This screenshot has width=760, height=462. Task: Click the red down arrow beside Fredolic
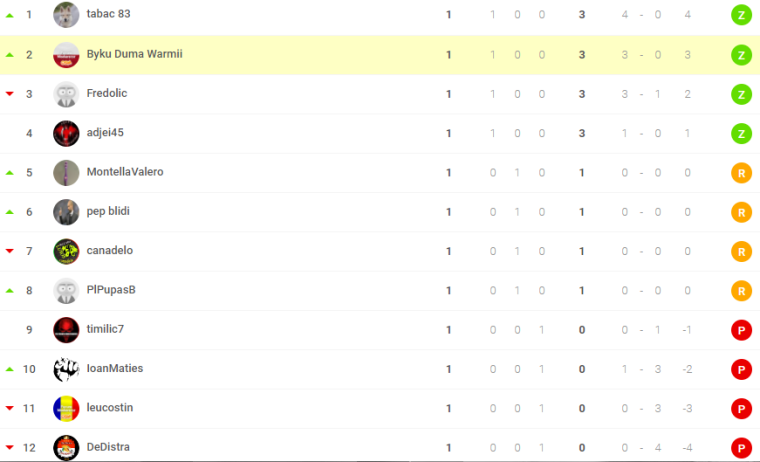(x=10, y=94)
